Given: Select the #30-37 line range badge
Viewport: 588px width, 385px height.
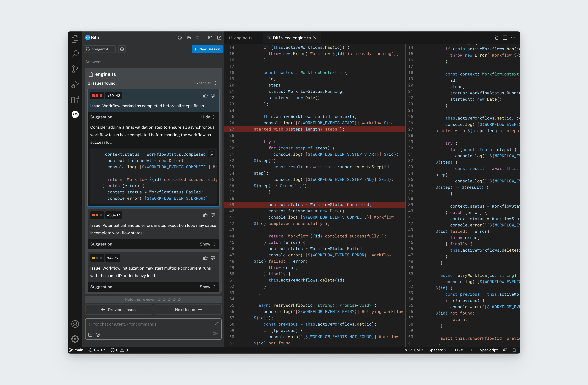Looking at the screenshot, I should point(113,215).
